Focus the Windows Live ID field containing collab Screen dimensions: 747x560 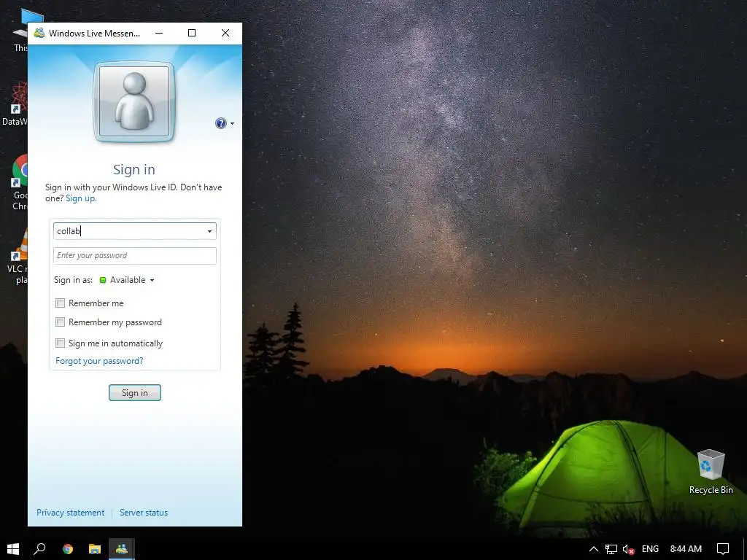coord(135,231)
